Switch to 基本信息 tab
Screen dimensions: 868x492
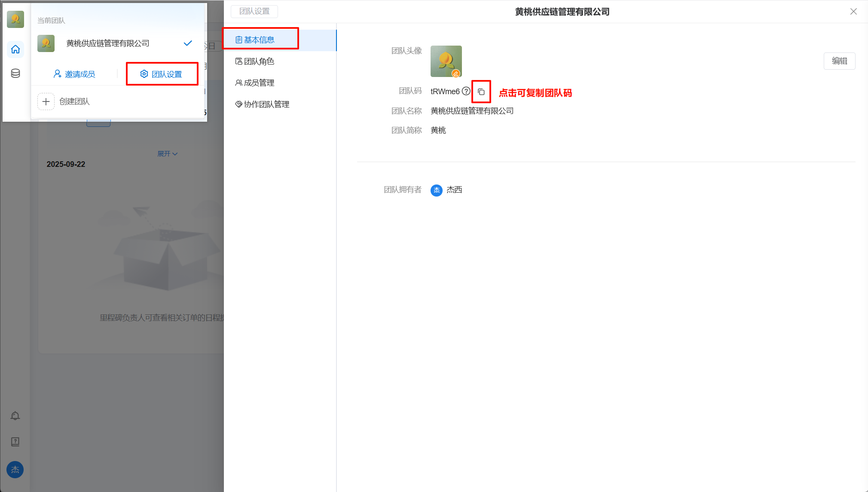click(259, 40)
